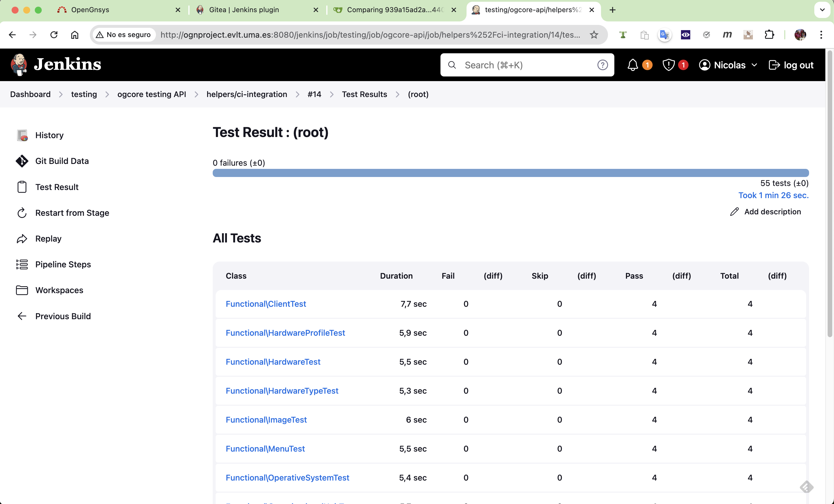The height and width of the screenshot is (504, 834).
Task: Open Functional\HardwareProfileTest results
Action: (x=285, y=333)
